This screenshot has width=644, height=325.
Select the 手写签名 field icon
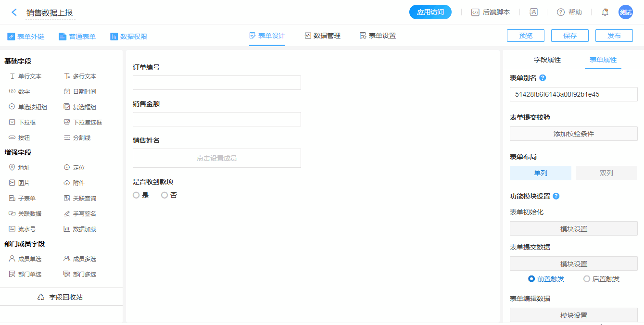pos(67,214)
